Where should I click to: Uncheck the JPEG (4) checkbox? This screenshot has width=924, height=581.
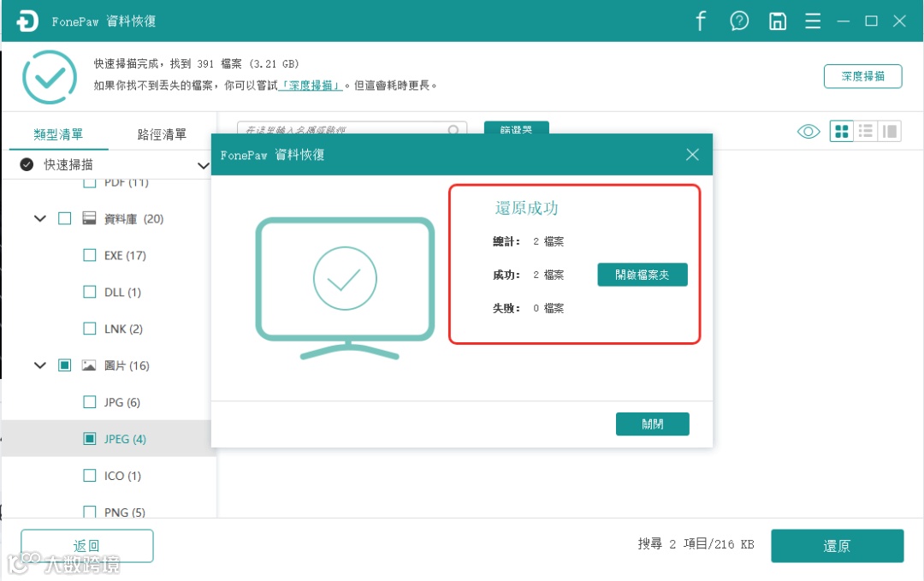[90, 438]
